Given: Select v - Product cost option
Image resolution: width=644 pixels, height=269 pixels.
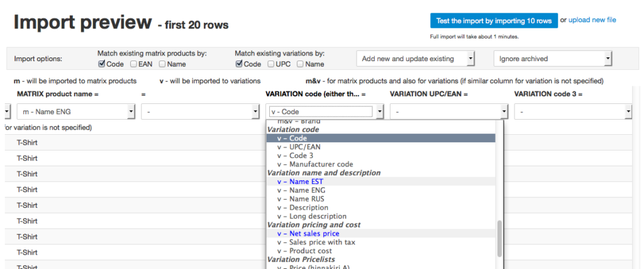Looking at the screenshot, I should pyautogui.click(x=380, y=251).
